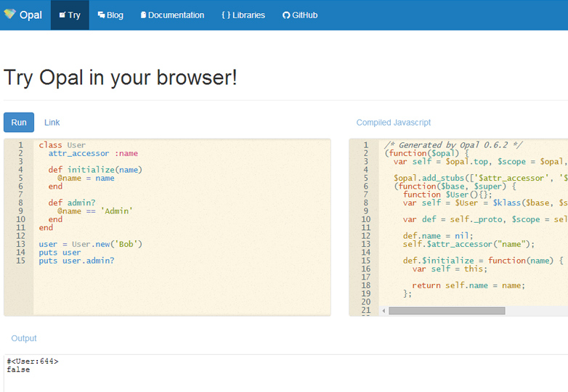Select the Compiled Javascript tab
Screen dimensions: 568x392
click(x=394, y=123)
